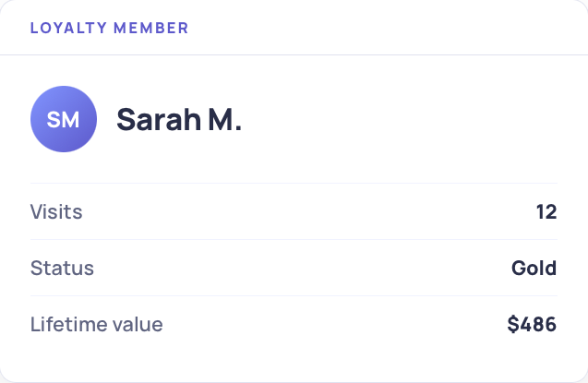
Task: Click the visits count 12
Action: point(546,212)
